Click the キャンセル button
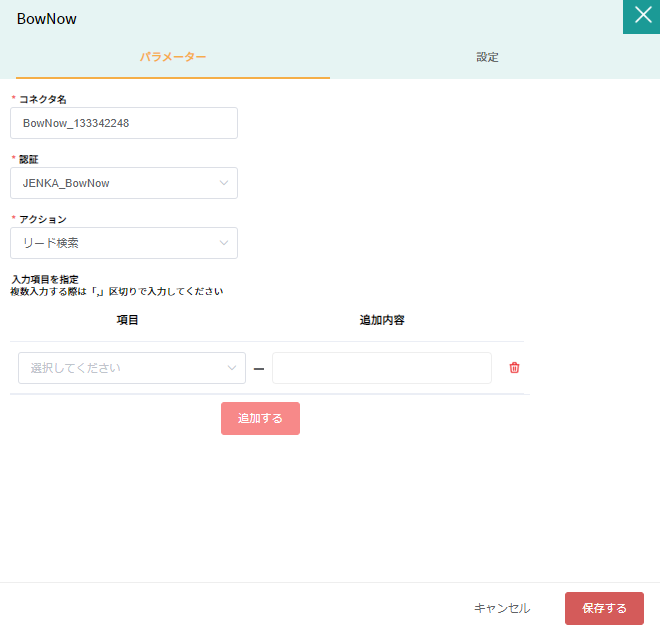 click(502, 608)
